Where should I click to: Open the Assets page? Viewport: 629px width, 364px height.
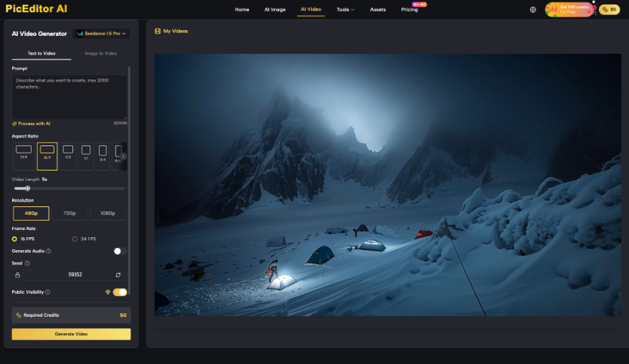coord(378,9)
